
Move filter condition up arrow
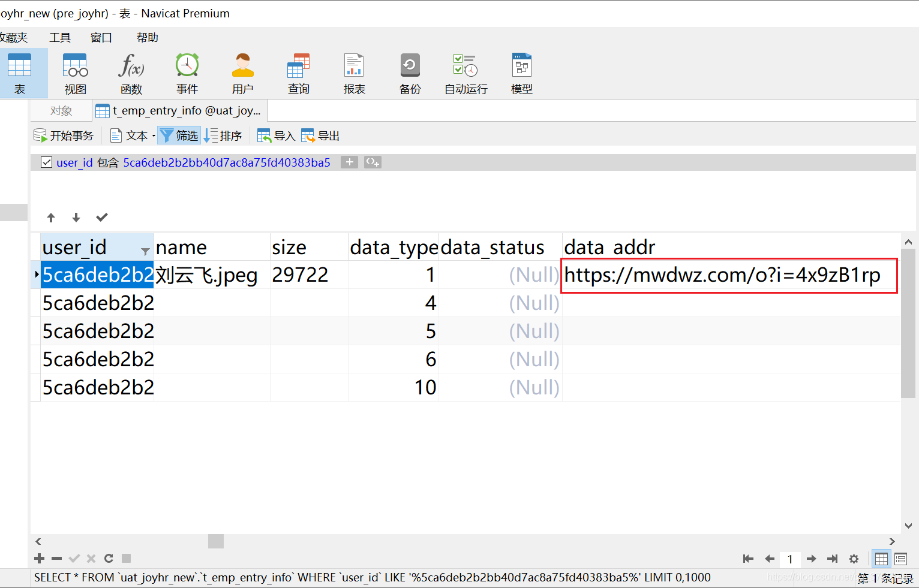point(51,218)
